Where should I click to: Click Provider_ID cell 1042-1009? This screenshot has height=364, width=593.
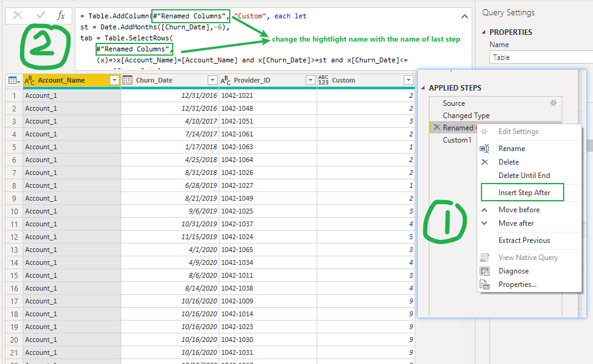coord(268,301)
